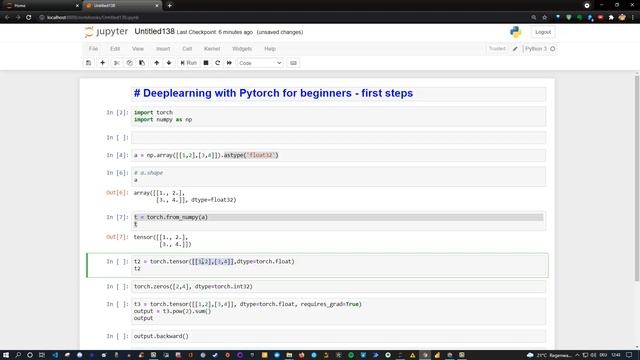The image size is (640, 360).
Task: Close the Home browser tab
Action: pyautogui.click(x=77, y=6)
